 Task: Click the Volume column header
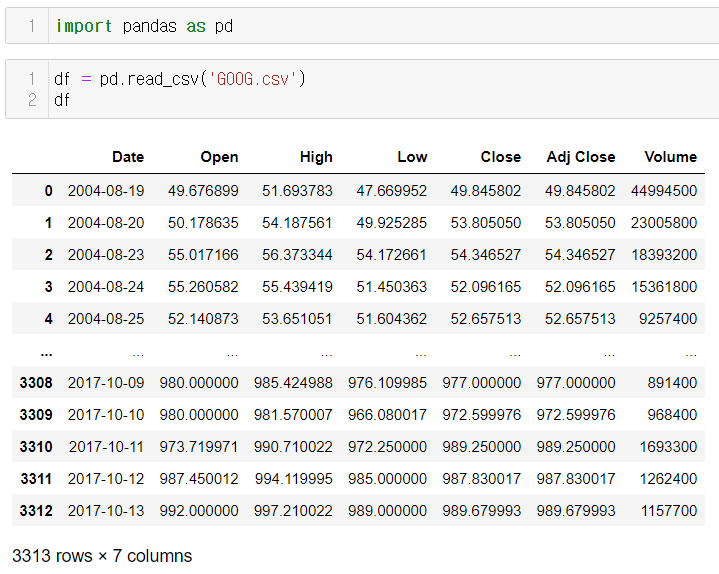(670, 157)
